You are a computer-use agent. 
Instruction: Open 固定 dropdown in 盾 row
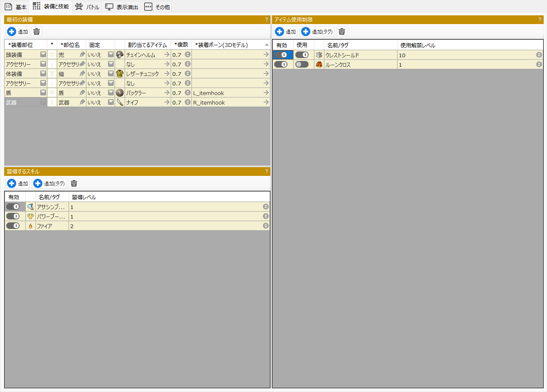pyautogui.click(x=111, y=93)
